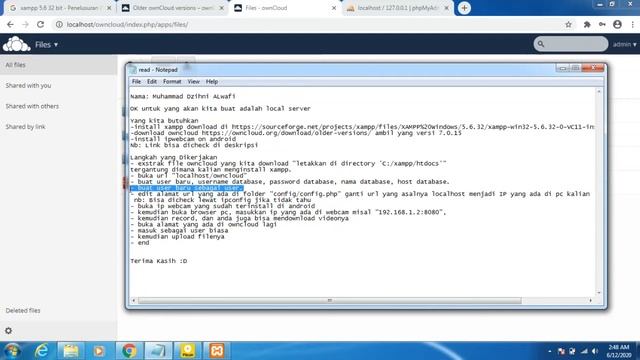This screenshot has height=360, width=640.
Task: Open yellow app icon on taskbar
Action: click(x=188, y=351)
